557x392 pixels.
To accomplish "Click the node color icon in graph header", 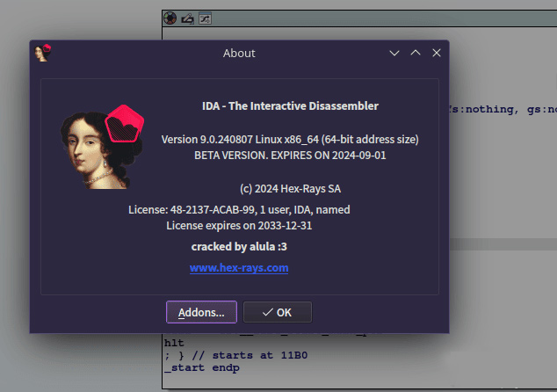I will [170, 18].
